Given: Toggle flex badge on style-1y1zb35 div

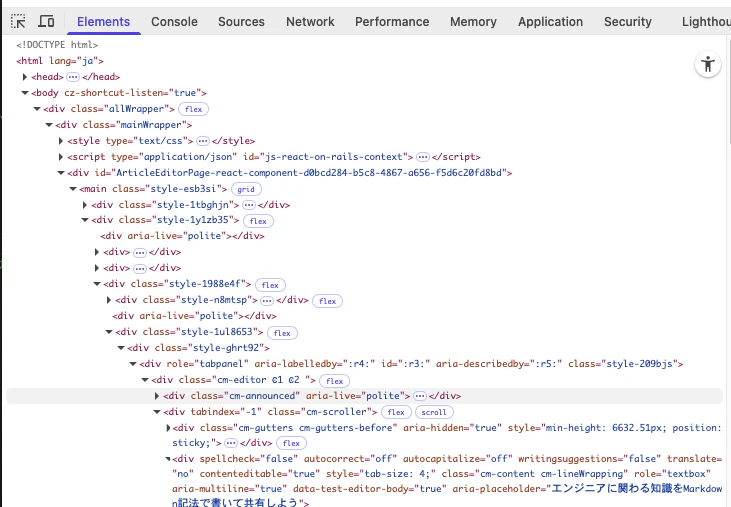Looking at the screenshot, I should [x=258, y=221].
